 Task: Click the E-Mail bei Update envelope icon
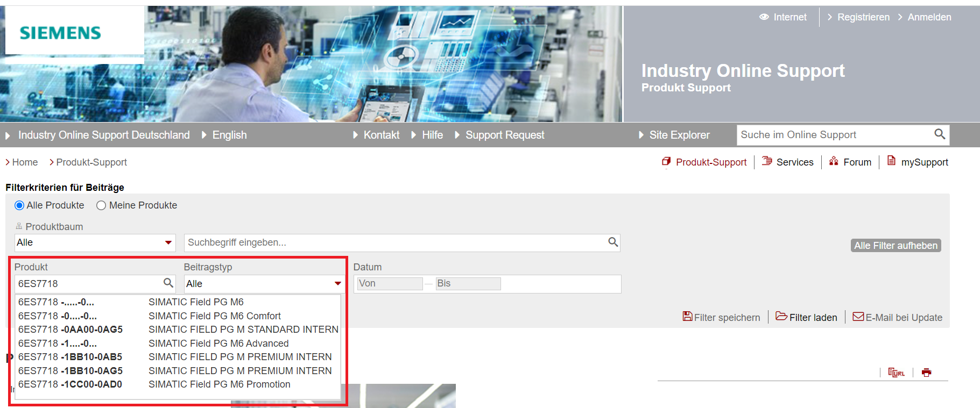coord(858,317)
